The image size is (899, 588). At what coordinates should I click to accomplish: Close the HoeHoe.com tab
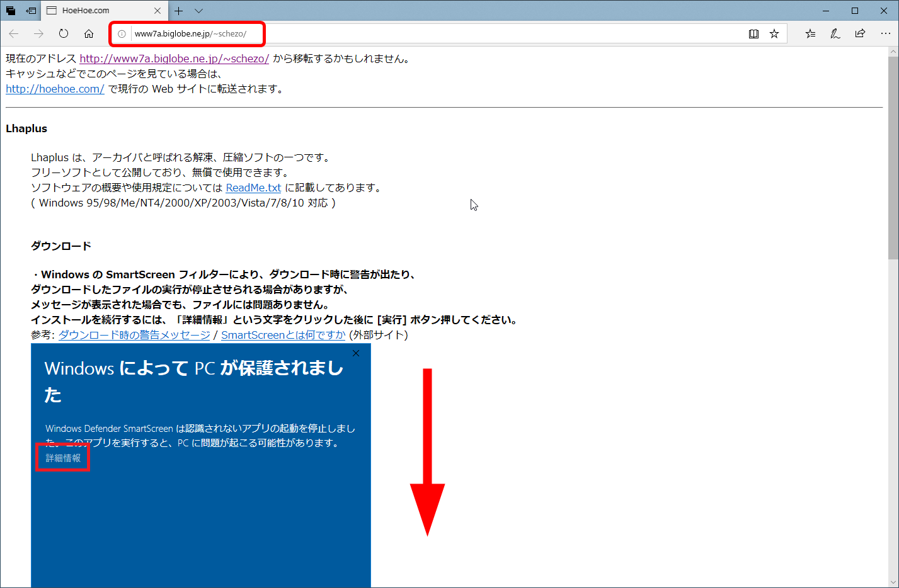coord(157,11)
